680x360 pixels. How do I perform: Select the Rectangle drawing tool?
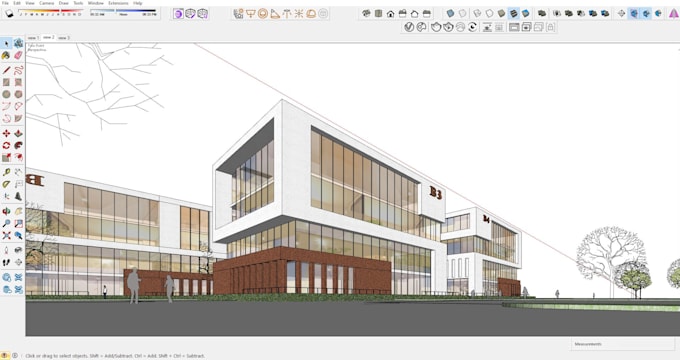pos(6,82)
